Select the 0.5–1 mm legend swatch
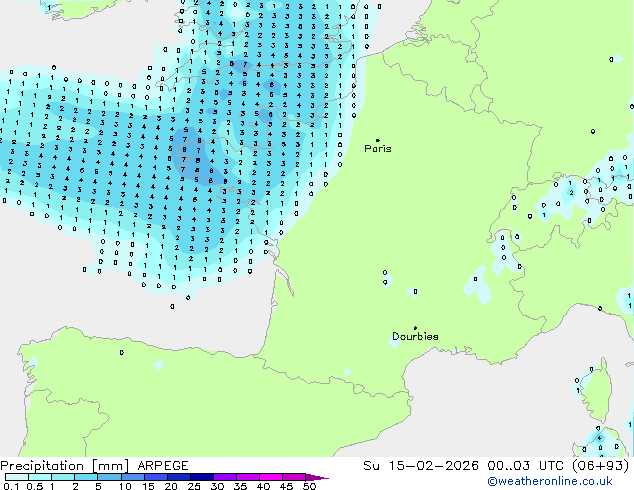The image size is (634, 490). click(x=40, y=477)
